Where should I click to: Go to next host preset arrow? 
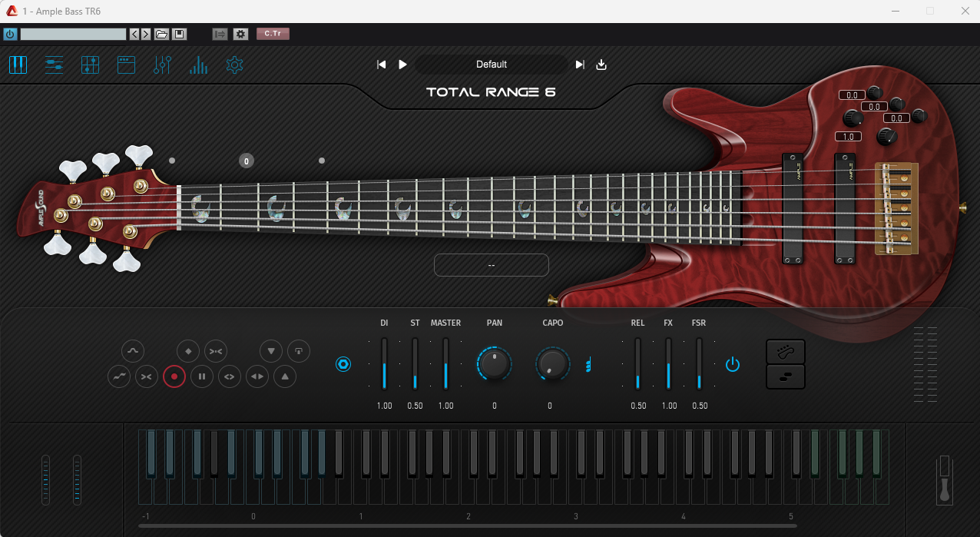(x=146, y=34)
